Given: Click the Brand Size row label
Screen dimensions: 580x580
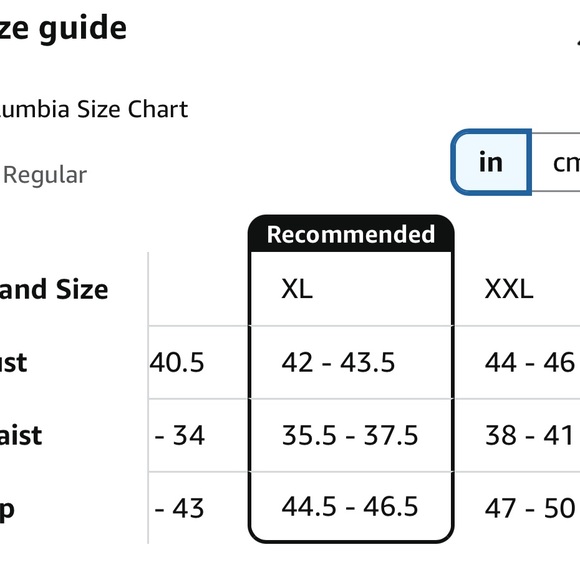Looking at the screenshot, I should (54, 289).
